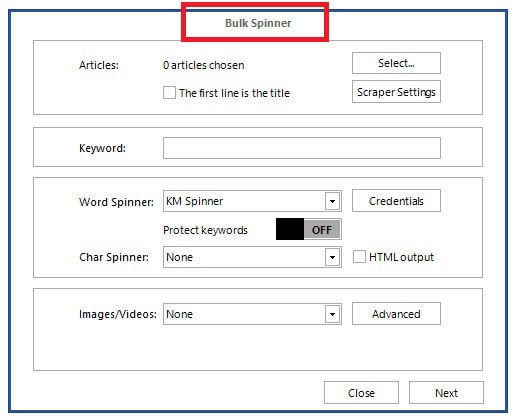The image size is (518, 420).
Task: Click the Bulk Spinner title heading
Action: tap(258, 23)
